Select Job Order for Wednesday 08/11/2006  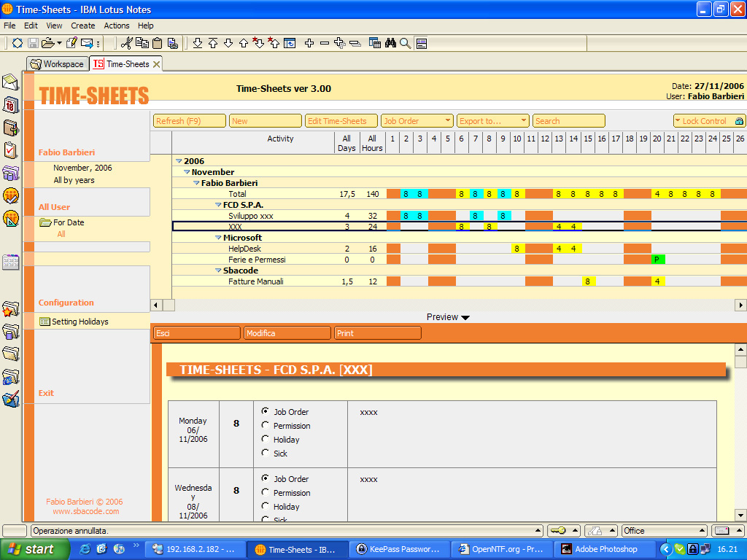pos(265,478)
